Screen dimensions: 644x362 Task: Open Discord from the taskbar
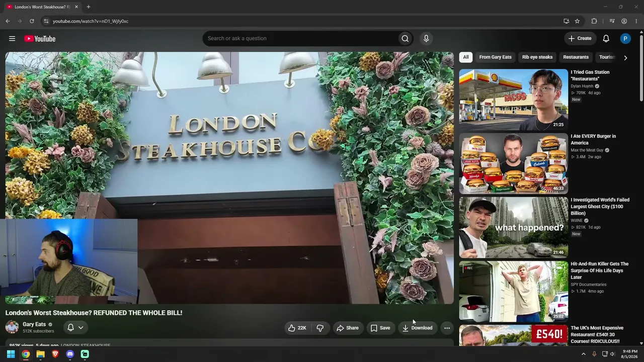pyautogui.click(x=70, y=354)
